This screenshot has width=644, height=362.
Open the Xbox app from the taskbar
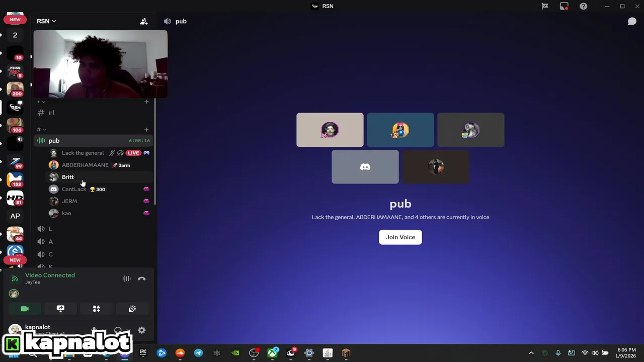click(x=272, y=353)
